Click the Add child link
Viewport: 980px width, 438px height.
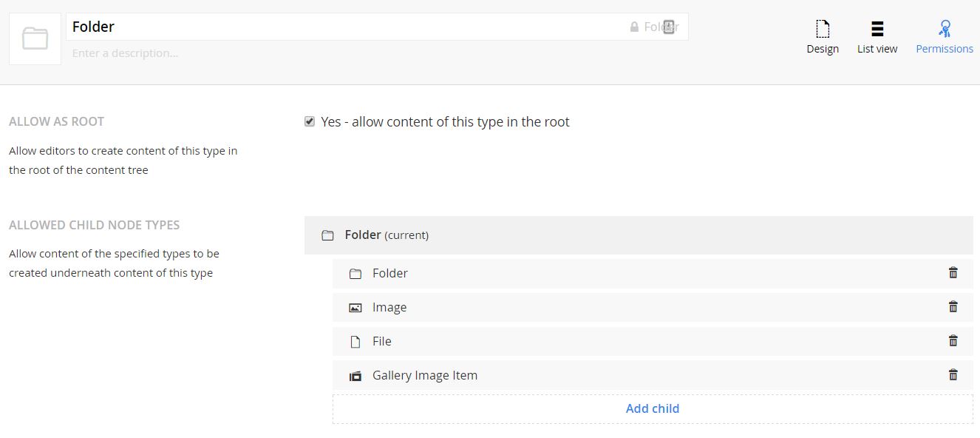(x=652, y=408)
